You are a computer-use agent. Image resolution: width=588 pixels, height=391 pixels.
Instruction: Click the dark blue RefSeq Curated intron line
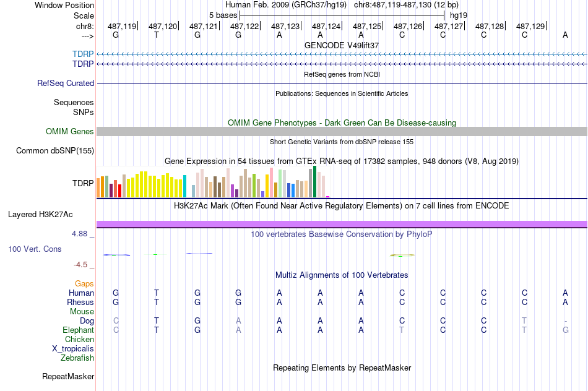click(342, 84)
